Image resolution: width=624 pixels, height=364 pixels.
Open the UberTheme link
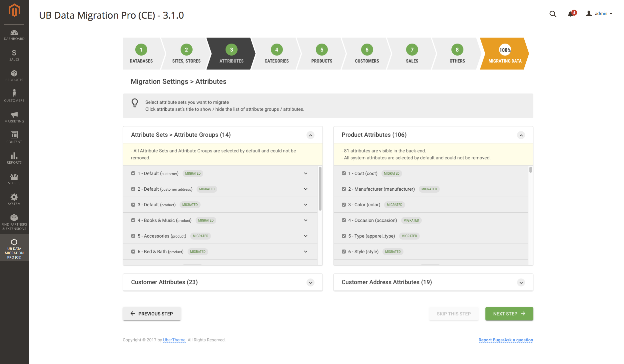coord(174,340)
